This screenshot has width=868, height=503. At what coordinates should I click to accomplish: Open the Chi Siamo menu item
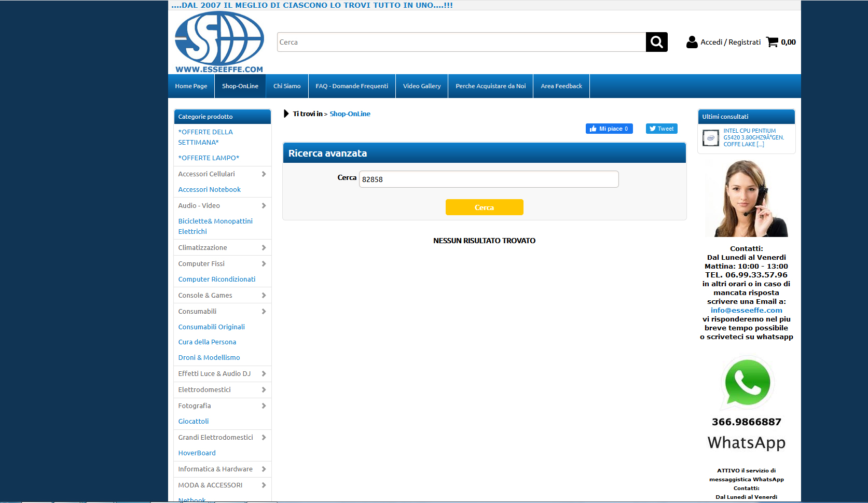click(287, 86)
